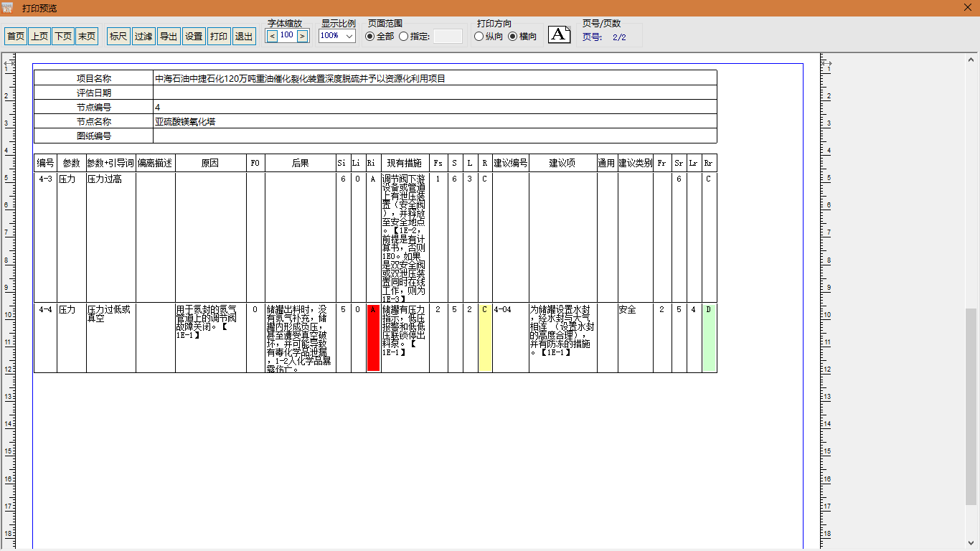The image size is (980, 551).
Task: Toggle the ruler with 标尺 button
Action: click(118, 36)
